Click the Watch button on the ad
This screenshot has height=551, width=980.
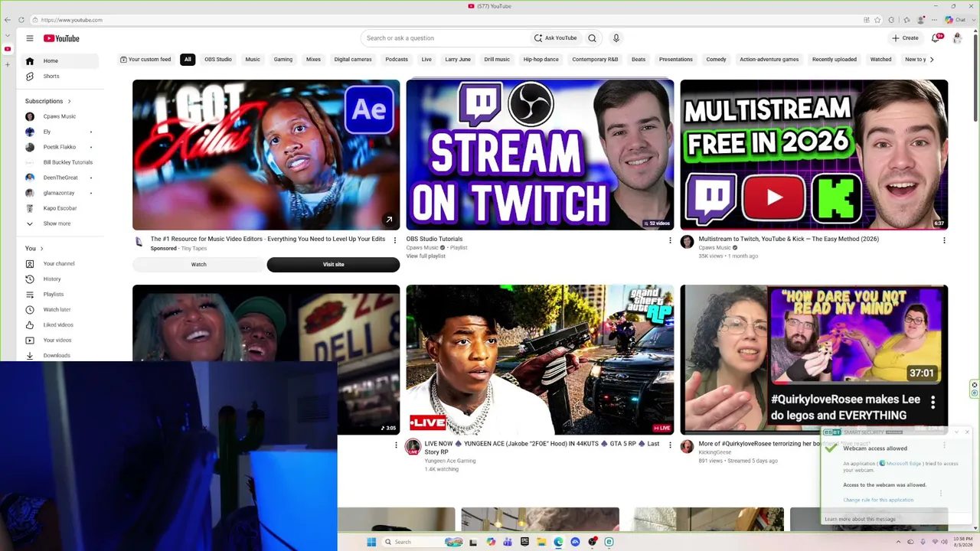tap(199, 265)
